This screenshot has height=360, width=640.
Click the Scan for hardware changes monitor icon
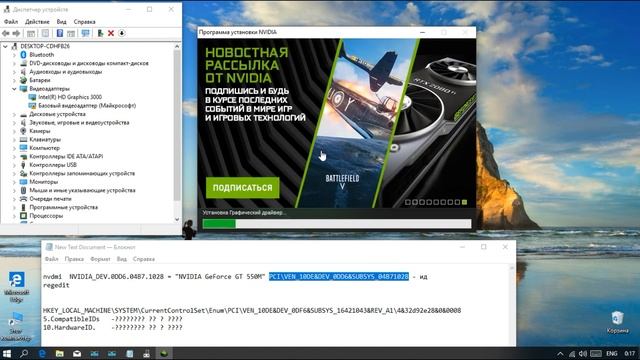pyautogui.click(x=85, y=33)
